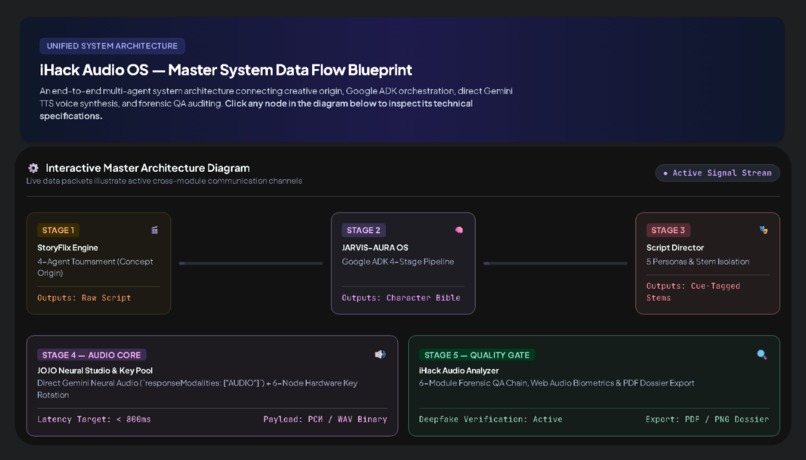Click the clapperboard icon in the Stage 1 card

click(x=154, y=230)
